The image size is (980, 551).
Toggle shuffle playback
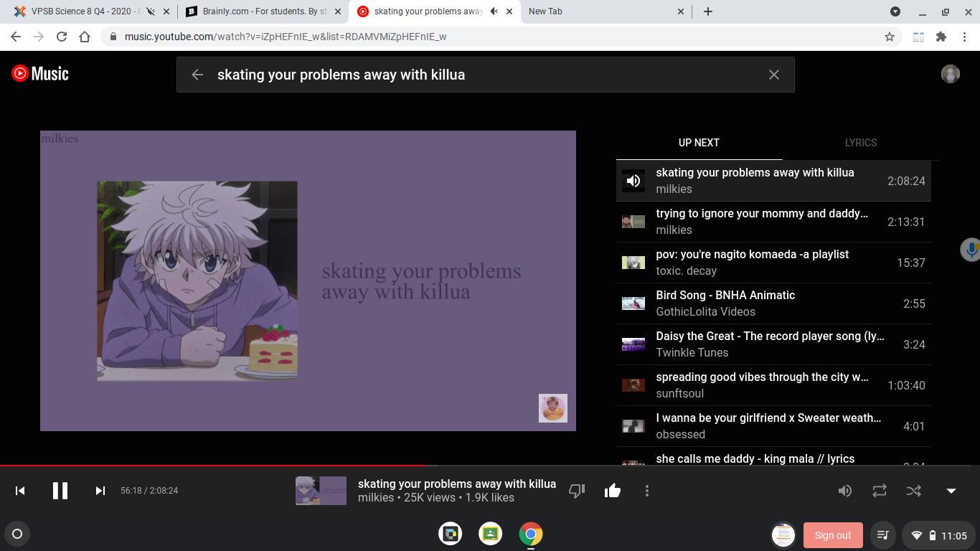[x=914, y=491]
